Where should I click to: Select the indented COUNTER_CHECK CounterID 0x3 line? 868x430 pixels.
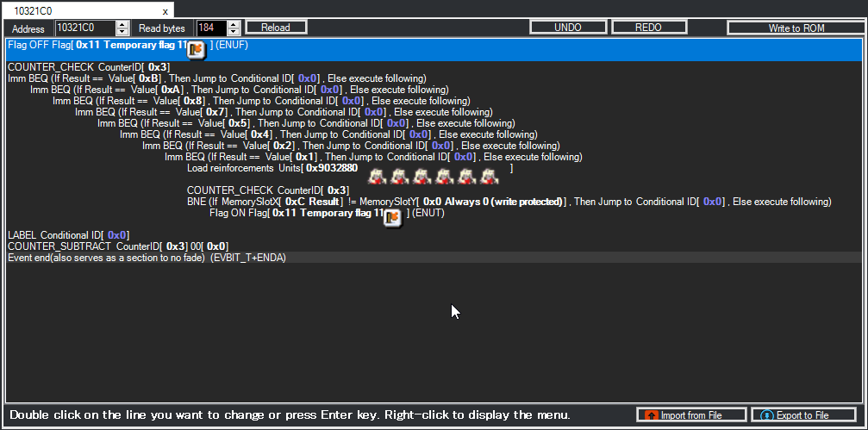[x=434, y=190]
